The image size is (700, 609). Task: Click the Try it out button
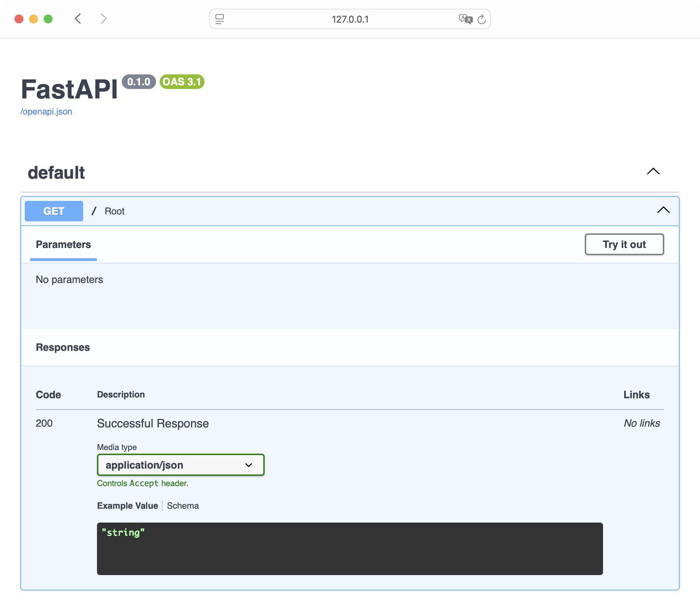(624, 244)
